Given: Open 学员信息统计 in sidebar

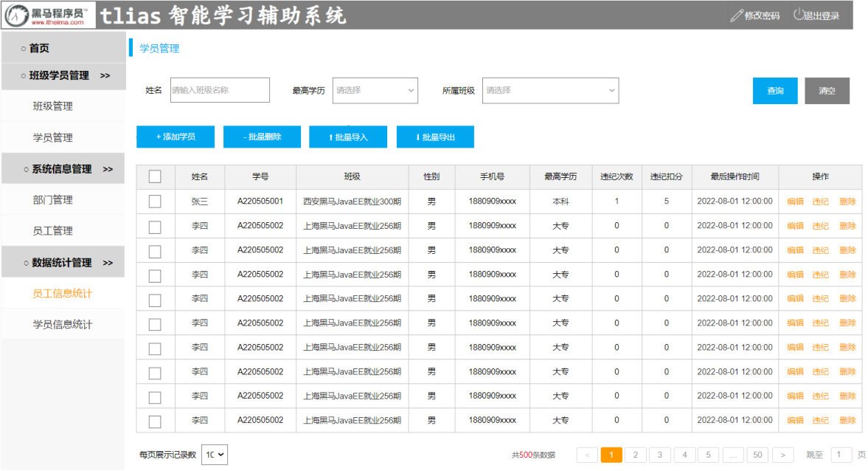Looking at the screenshot, I should pos(62,325).
